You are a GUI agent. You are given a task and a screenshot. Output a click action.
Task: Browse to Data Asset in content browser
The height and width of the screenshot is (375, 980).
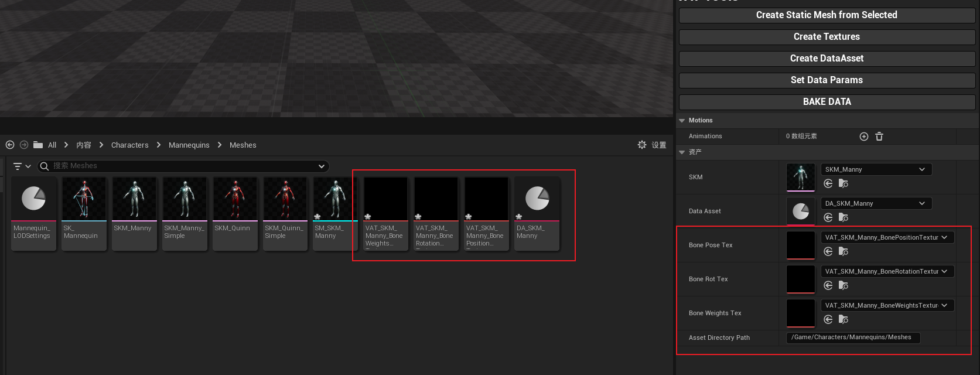(x=844, y=217)
